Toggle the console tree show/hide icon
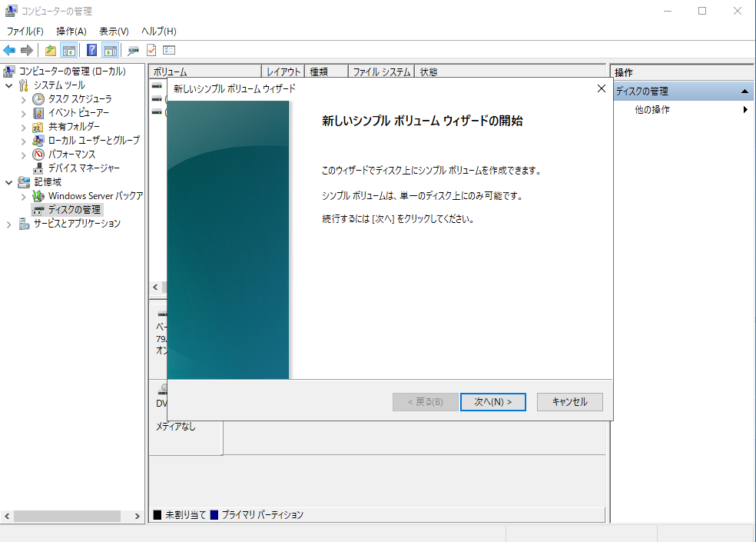The width and height of the screenshot is (756, 542). pyautogui.click(x=69, y=51)
